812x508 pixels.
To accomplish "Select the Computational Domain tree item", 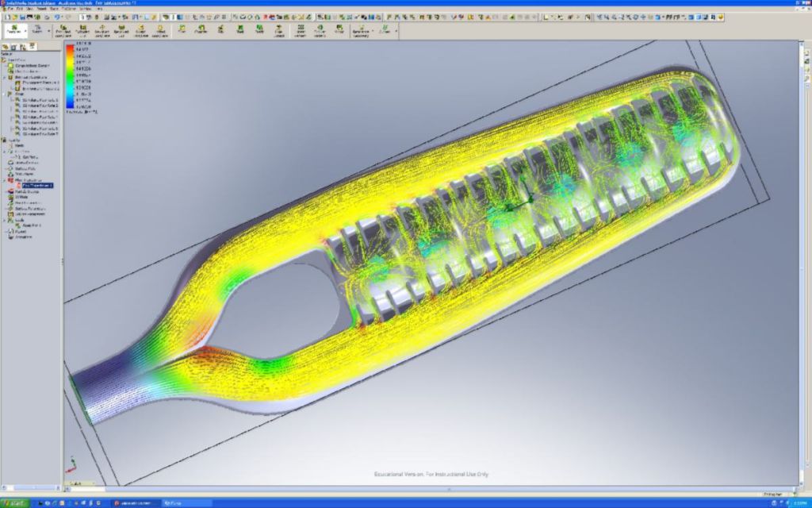I will click(32, 65).
